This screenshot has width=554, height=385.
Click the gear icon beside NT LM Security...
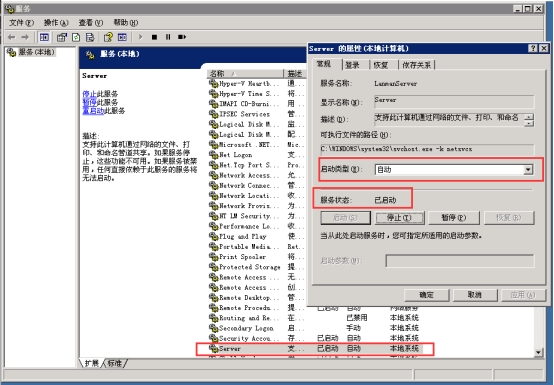(x=213, y=216)
